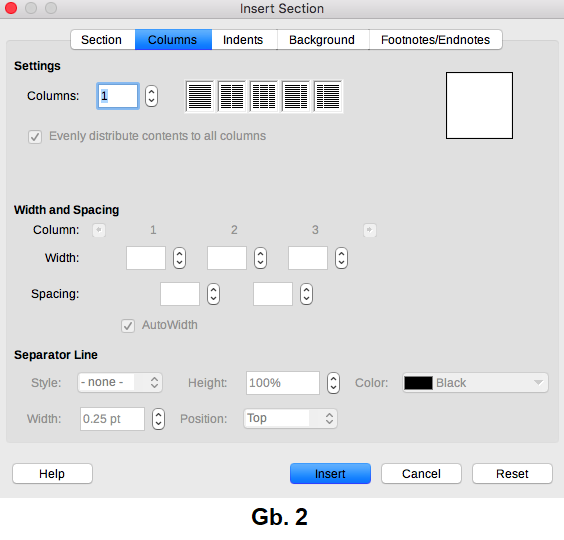The image size is (564, 540).
Task: Toggle Evenly distribute contents to all columns
Action: [35, 137]
